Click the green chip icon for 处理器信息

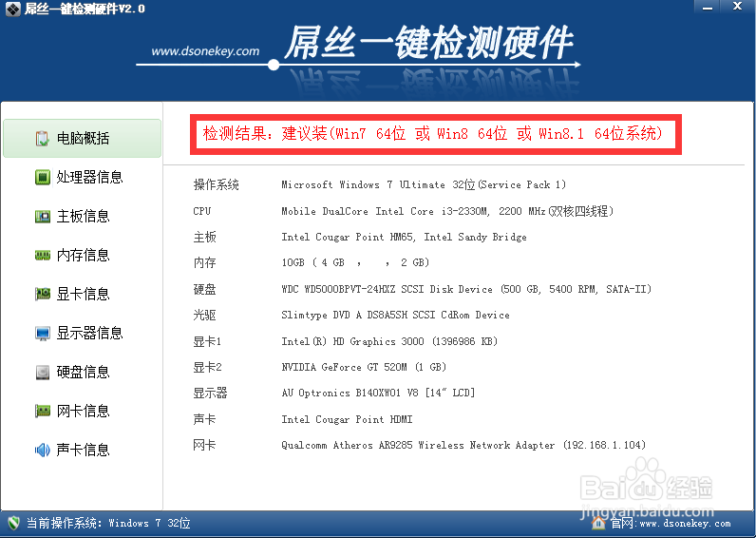coord(43,177)
